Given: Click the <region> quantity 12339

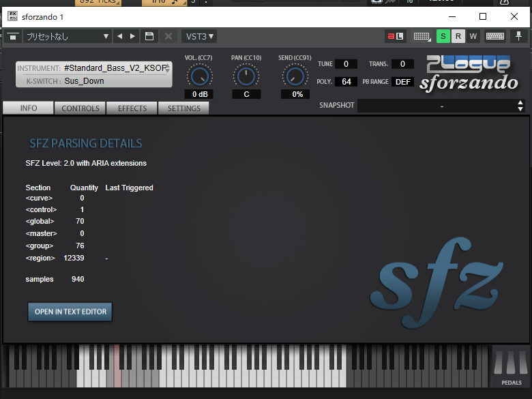Looking at the screenshot, I should tap(74, 258).
